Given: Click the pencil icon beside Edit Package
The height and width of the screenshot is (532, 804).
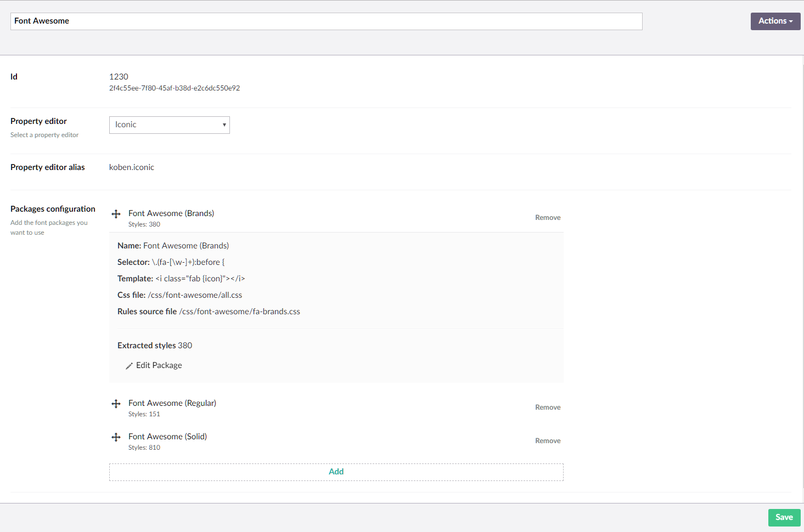Looking at the screenshot, I should pyautogui.click(x=129, y=366).
